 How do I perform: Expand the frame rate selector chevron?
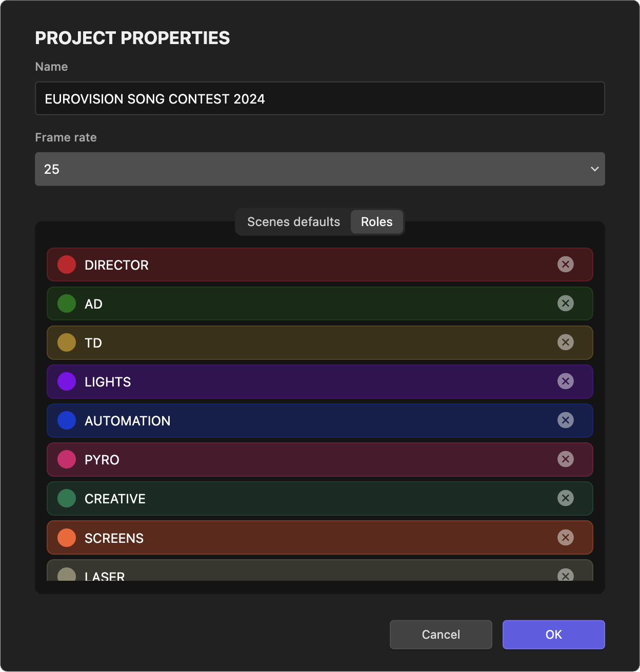[594, 169]
